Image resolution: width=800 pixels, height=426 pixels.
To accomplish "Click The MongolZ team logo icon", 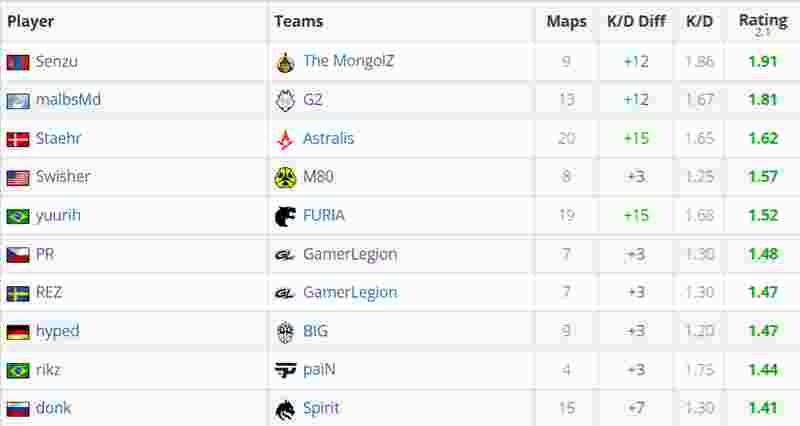I will [x=285, y=62].
